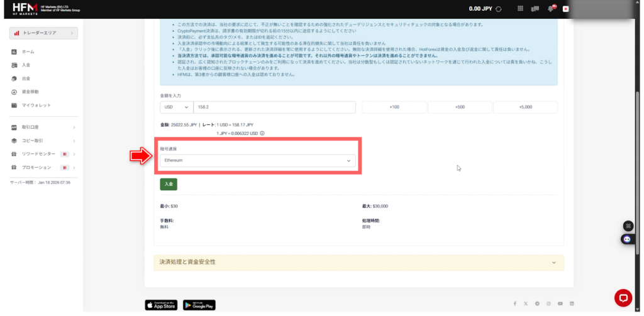Click the Telegram footer icon
644x316 pixels.
(x=537, y=304)
